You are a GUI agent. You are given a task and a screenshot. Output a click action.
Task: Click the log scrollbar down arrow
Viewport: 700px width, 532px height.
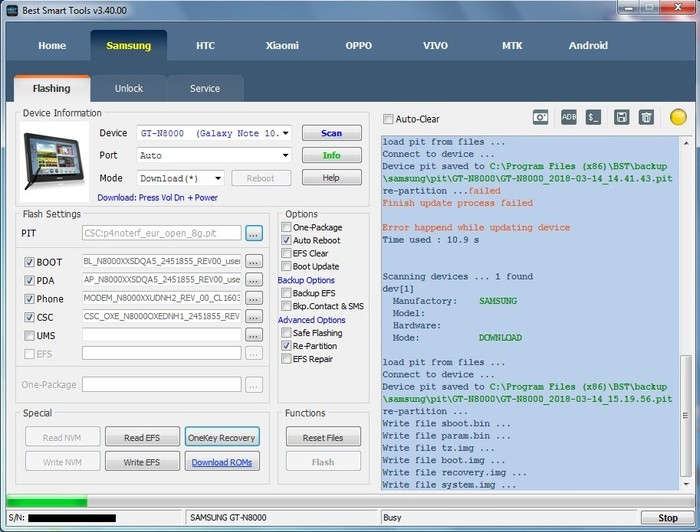pyautogui.click(x=686, y=484)
